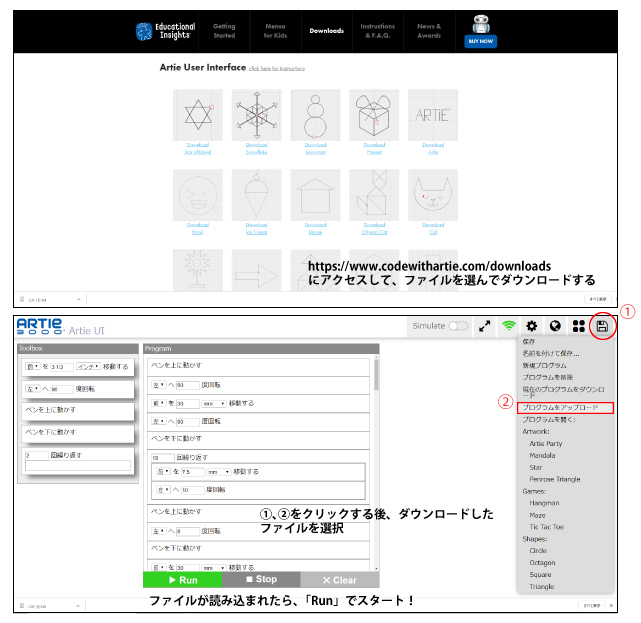Click the blue BUY NOW button

[x=481, y=41]
